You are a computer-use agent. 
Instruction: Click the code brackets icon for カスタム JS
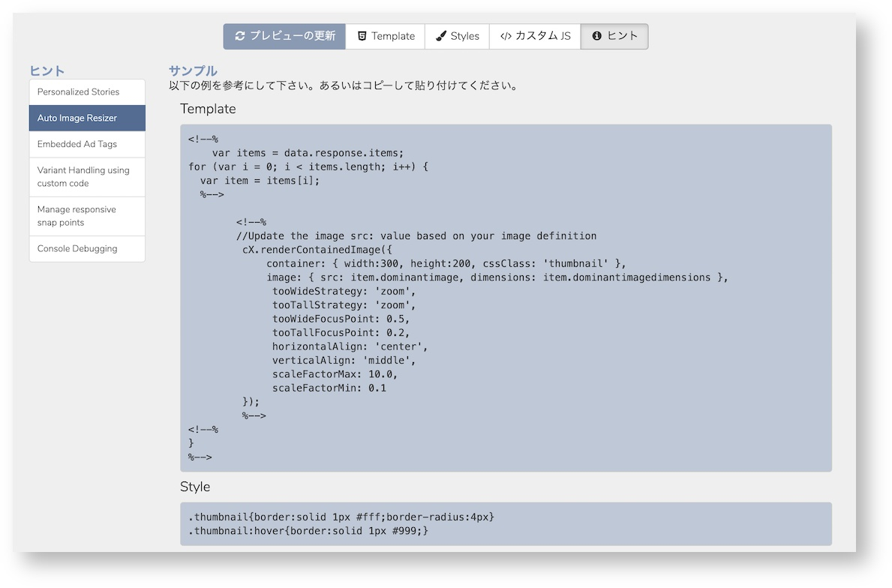pos(506,36)
